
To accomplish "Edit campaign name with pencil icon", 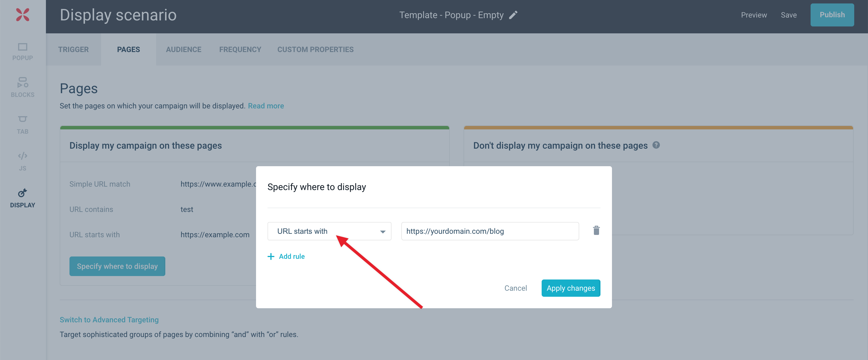I will click(x=513, y=15).
